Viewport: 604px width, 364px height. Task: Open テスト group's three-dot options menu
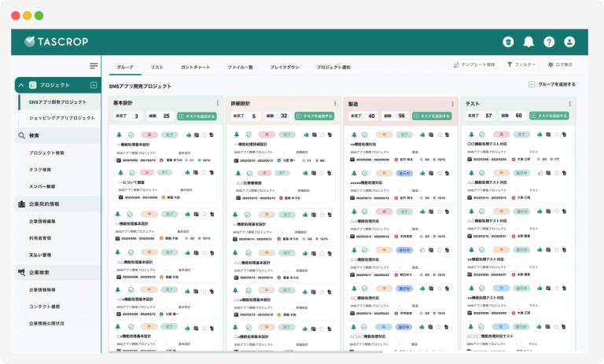click(x=570, y=103)
